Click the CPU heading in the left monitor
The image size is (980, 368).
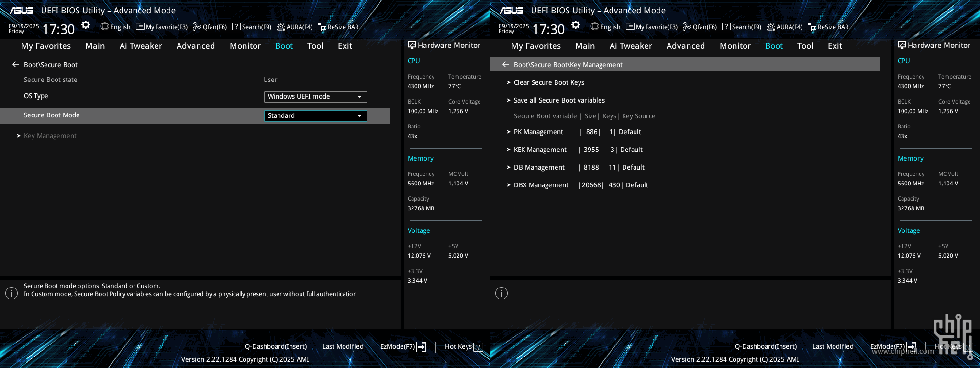414,61
